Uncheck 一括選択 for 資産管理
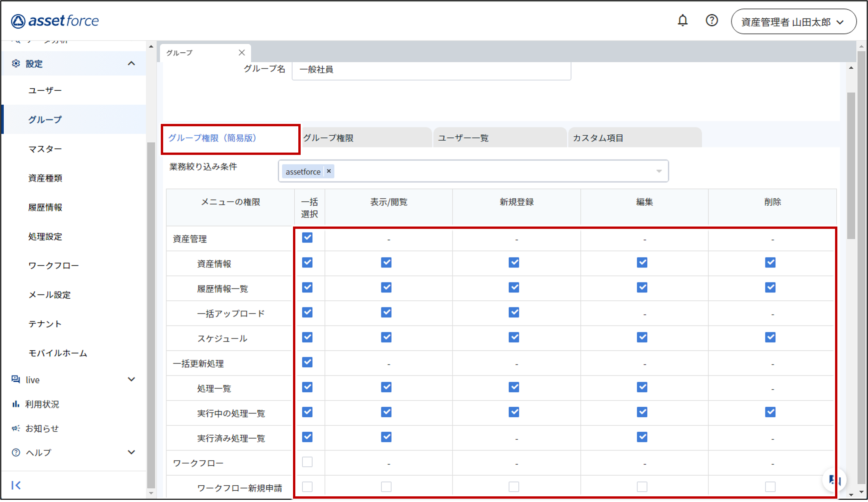Image resolution: width=868 pixels, height=502 pixels. click(x=307, y=238)
